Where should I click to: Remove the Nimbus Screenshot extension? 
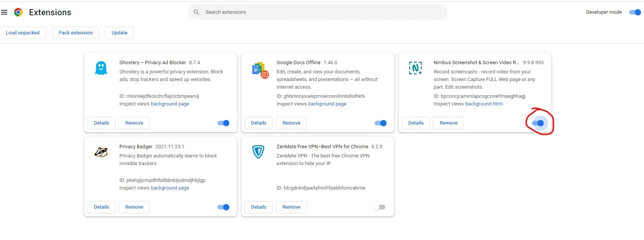449,123
